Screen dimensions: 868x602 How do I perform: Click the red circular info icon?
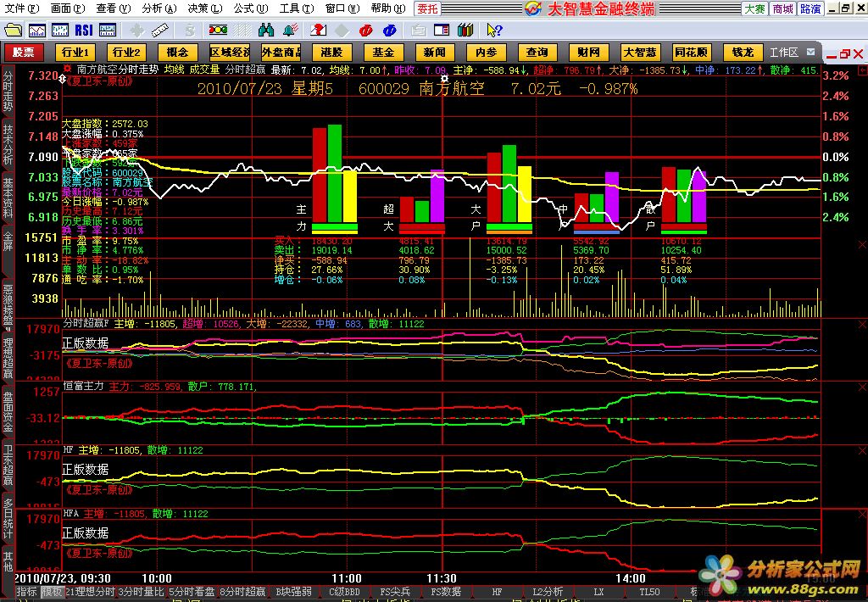(x=366, y=31)
